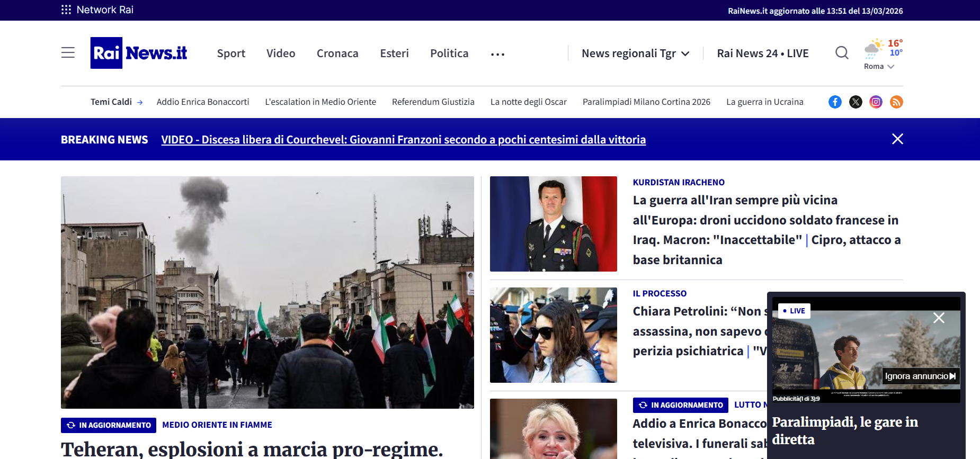
Task: Open the Instagram social icon
Action: tap(876, 102)
